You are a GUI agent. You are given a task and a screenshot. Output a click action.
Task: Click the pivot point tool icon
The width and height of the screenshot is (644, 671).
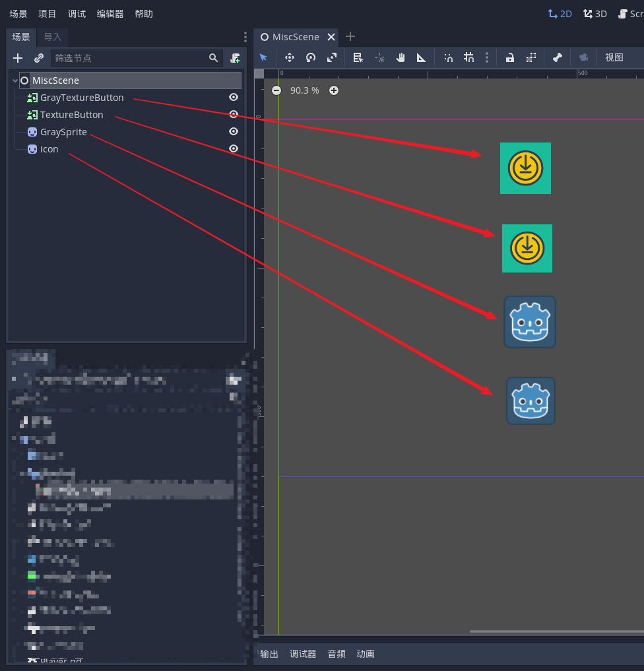[379, 58]
